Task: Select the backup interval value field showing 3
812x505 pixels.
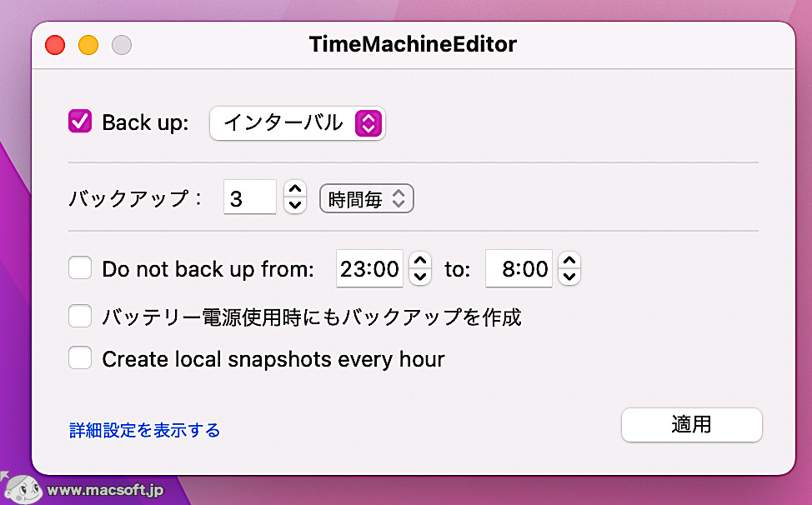Action: [x=249, y=197]
